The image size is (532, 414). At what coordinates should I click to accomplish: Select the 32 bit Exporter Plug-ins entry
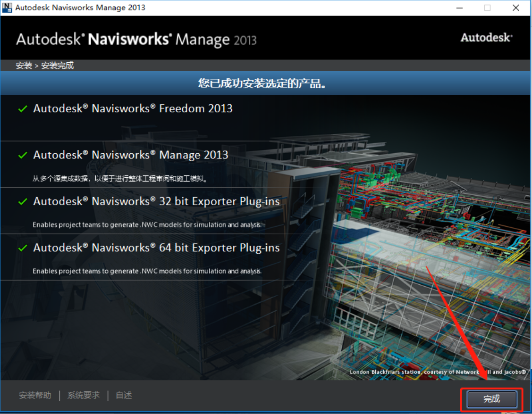coord(156,201)
